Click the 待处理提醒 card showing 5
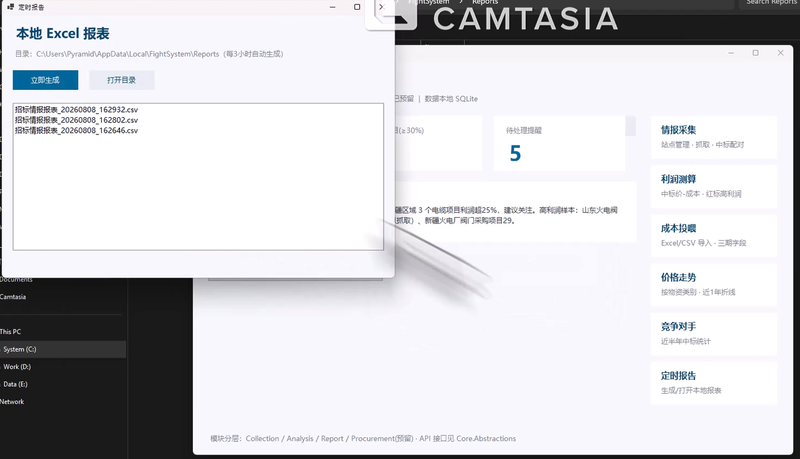 click(x=559, y=143)
